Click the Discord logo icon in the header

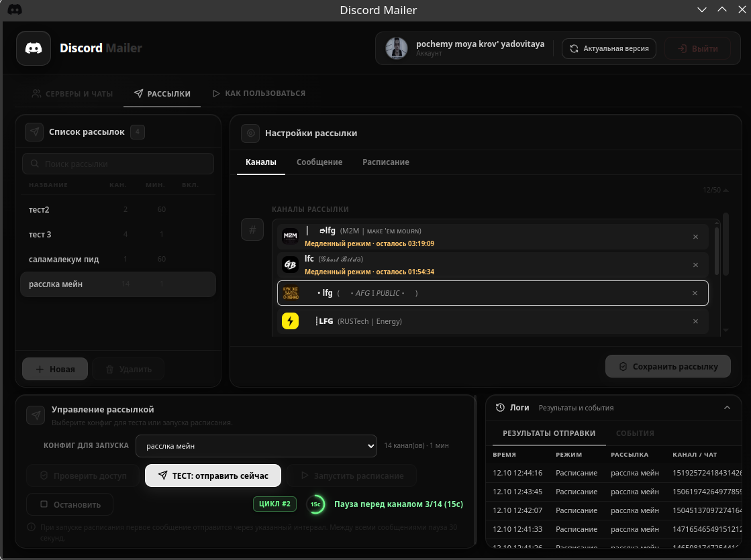coord(34,48)
